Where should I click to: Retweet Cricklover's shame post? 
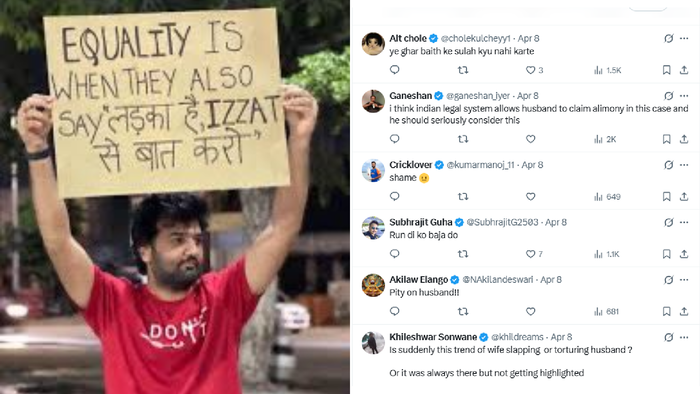point(463,196)
